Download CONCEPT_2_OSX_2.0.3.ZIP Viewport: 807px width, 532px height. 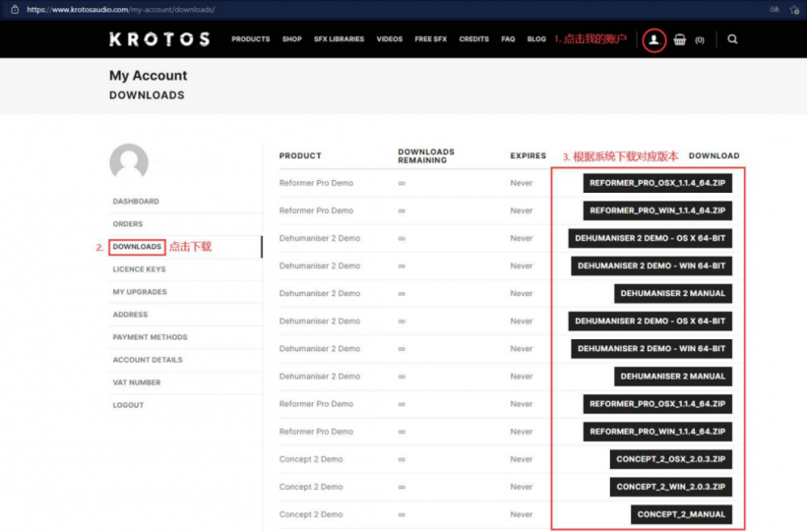tap(670, 459)
